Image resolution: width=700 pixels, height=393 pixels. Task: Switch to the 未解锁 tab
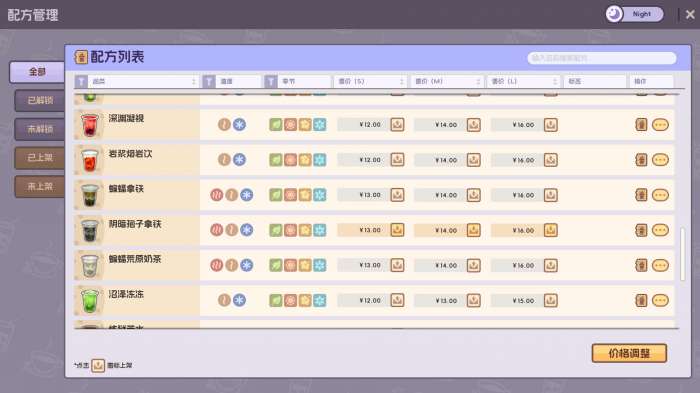click(x=40, y=129)
